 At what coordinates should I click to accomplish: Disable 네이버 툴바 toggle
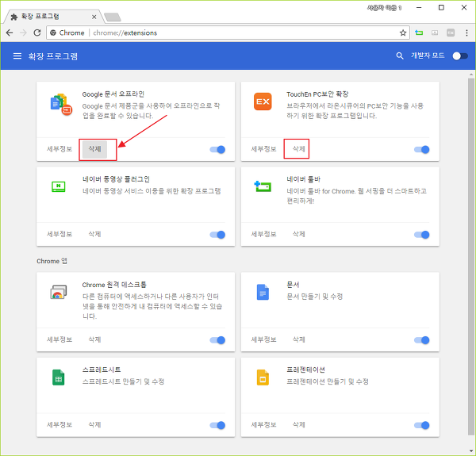pos(422,235)
